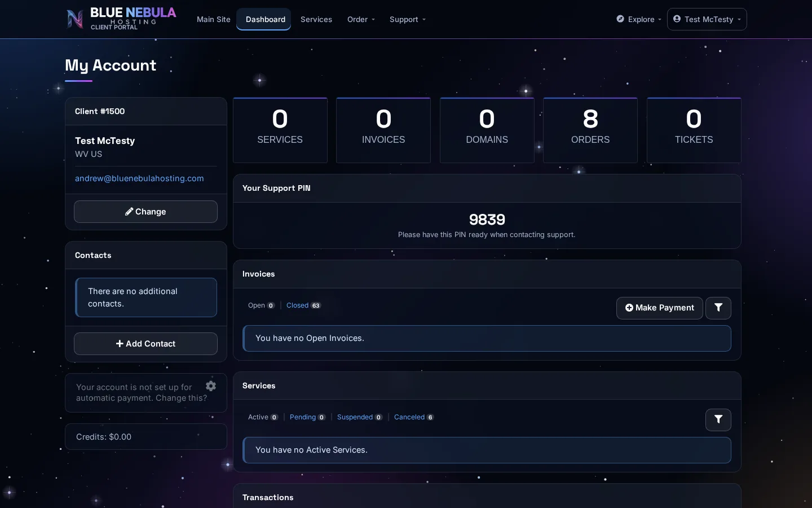
Task: Click the Blue Nebula Hosting logo
Action: 121,19
